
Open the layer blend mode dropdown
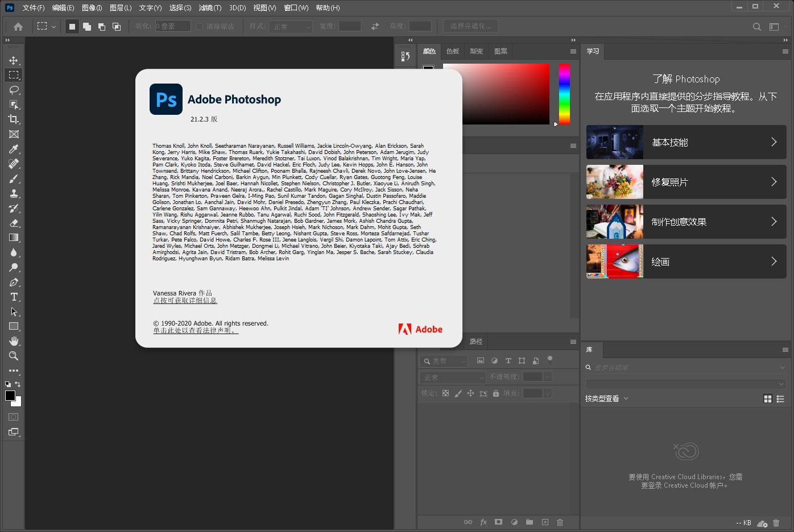(x=453, y=377)
